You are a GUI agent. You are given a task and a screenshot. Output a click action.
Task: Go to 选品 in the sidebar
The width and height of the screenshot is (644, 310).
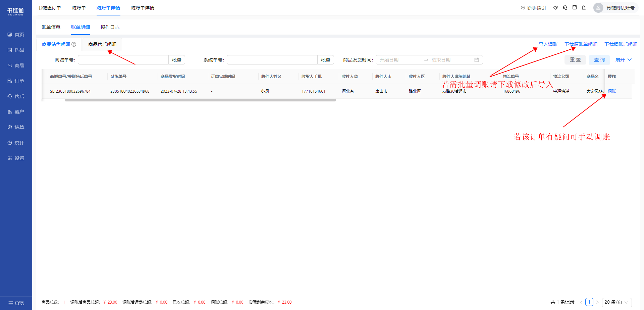tap(16, 50)
